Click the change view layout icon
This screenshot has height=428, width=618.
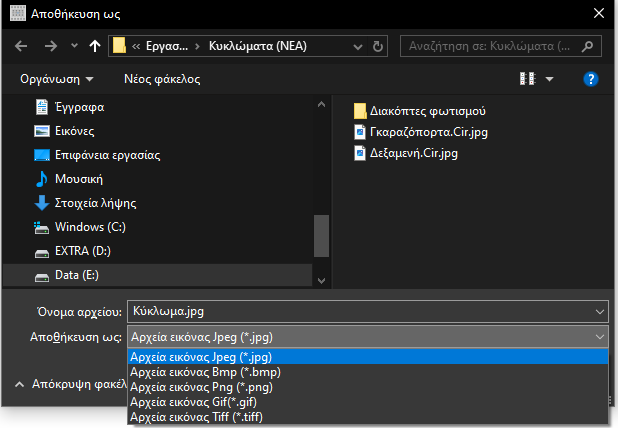[x=527, y=79]
